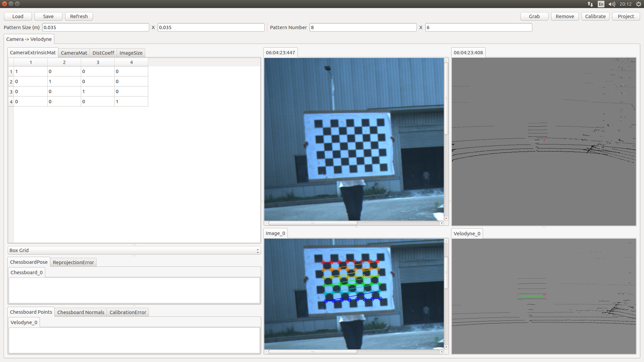Viewport: 644px width, 362px height.
Task: Click the Pattern Size field showing 0.035
Action: 96,27
